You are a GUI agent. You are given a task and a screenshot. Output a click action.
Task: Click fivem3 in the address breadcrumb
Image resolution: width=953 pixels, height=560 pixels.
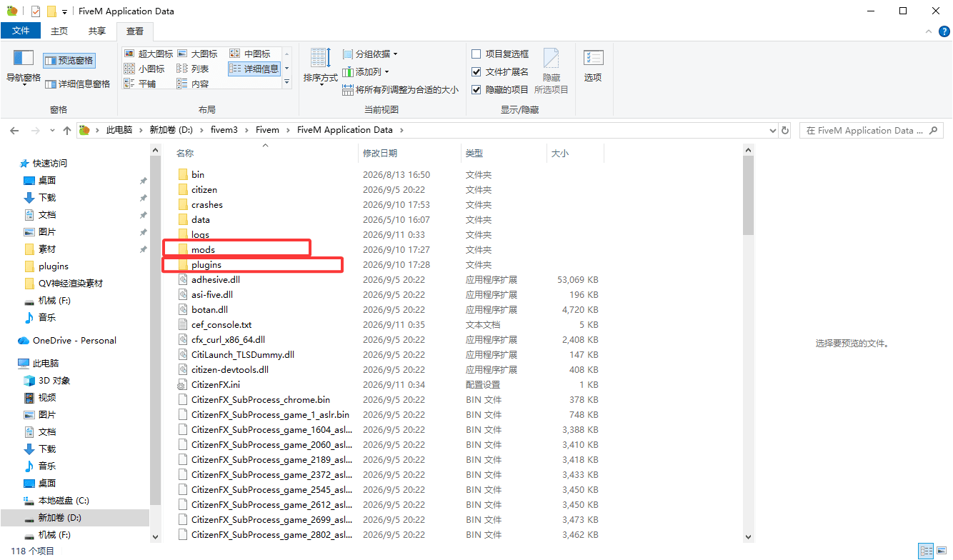pyautogui.click(x=224, y=130)
